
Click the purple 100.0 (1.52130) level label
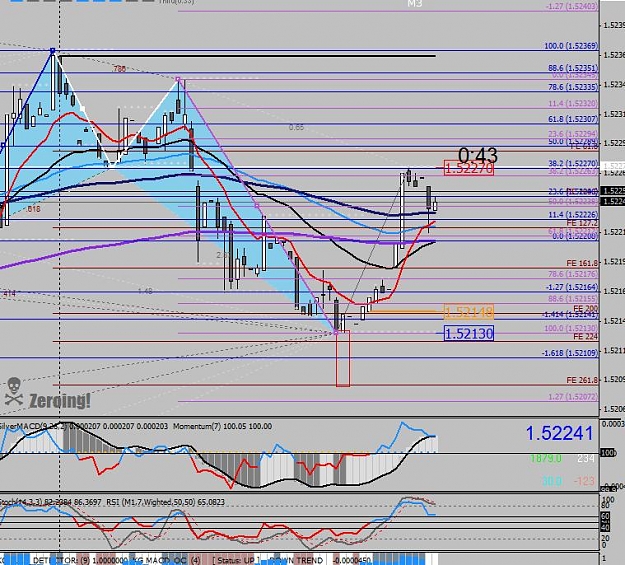click(x=571, y=328)
